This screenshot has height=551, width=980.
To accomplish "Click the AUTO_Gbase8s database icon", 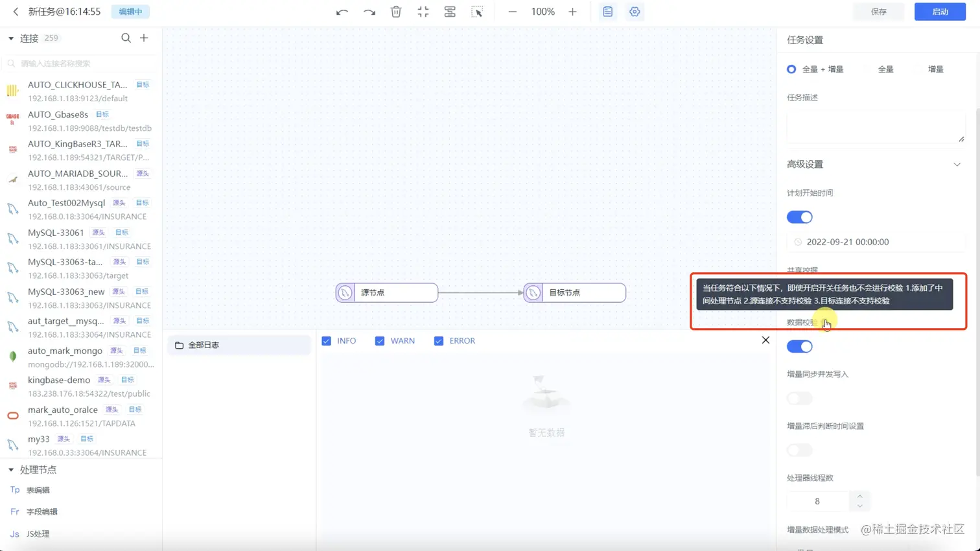I will point(12,121).
